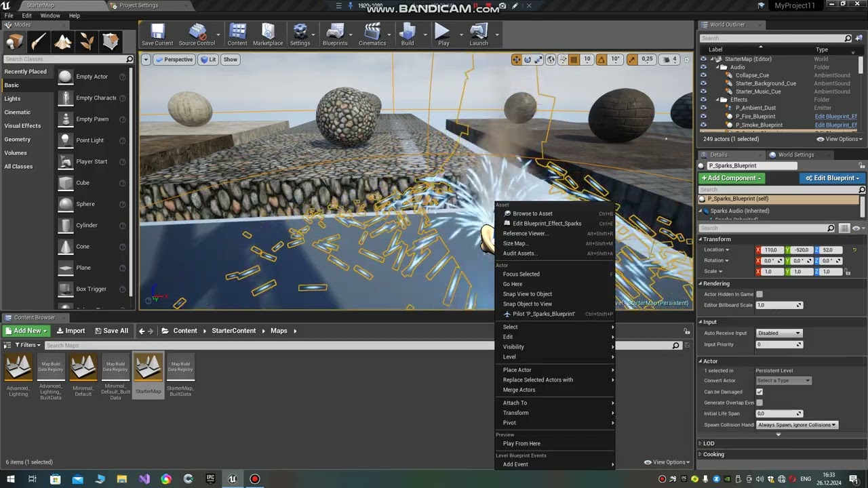Select the StarterMap asset thumbnail

pos(149,374)
